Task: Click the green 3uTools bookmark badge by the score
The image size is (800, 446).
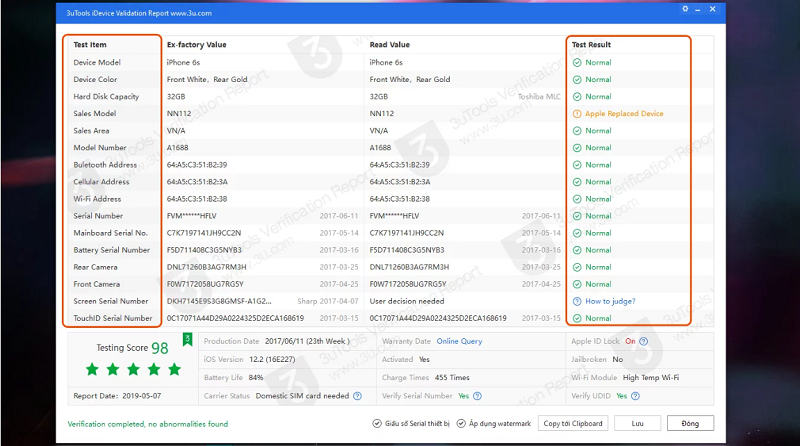Action: coord(187,339)
